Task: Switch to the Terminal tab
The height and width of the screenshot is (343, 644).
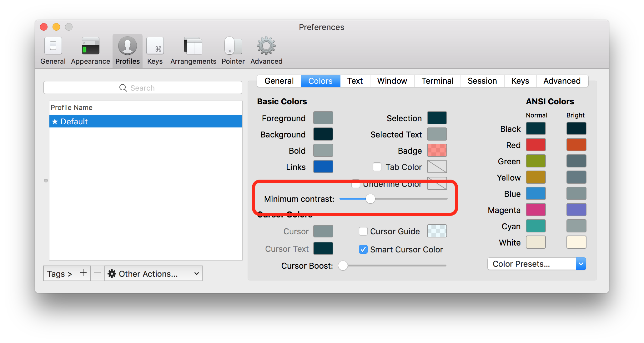Action: pyautogui.click(x=437, y=81)
